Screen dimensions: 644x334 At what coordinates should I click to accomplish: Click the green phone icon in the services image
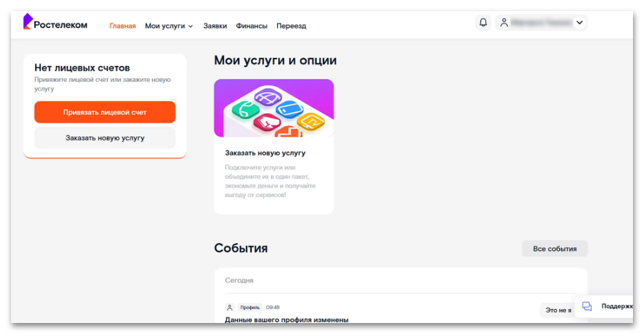click(245, 109)
